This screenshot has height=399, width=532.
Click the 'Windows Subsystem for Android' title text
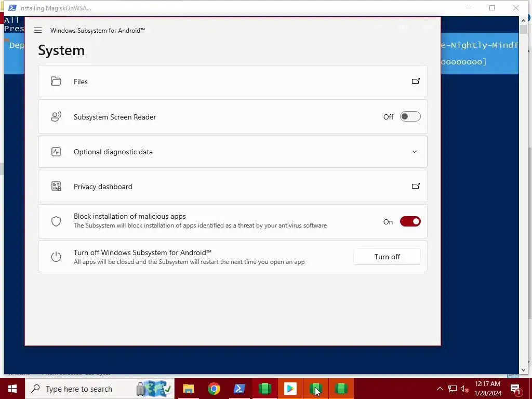[x=98, y=31]
